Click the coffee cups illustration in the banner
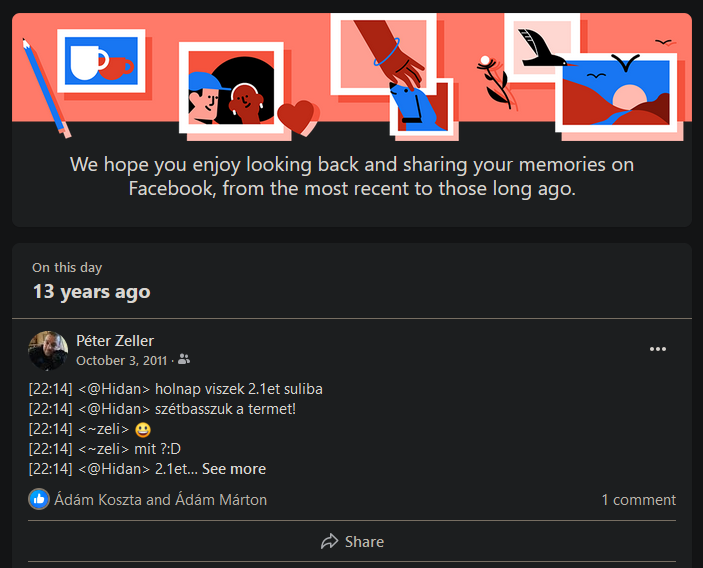Image resolution: width=703 pixels, height=568 pixels. pos(101,61)
